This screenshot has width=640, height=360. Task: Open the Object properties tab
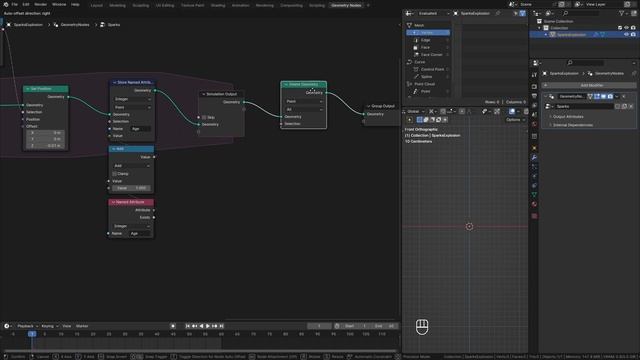[x=534, y=148]
